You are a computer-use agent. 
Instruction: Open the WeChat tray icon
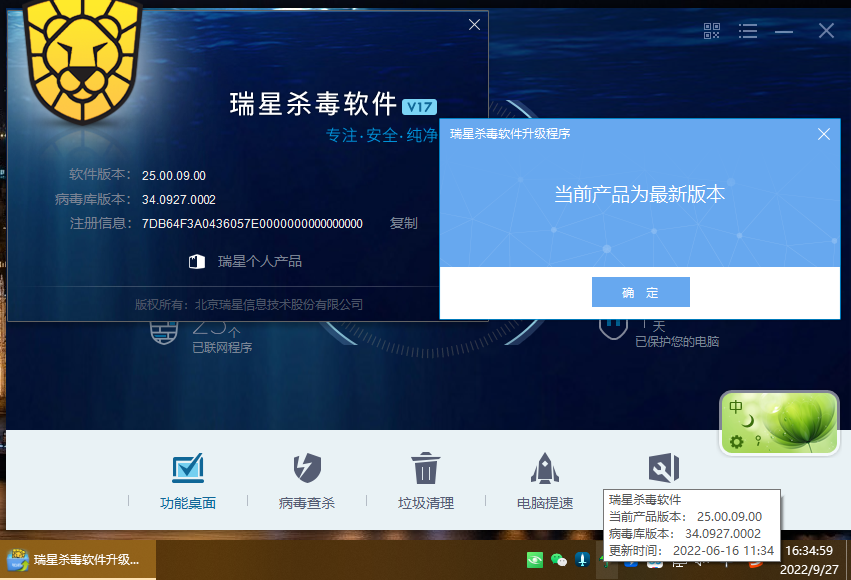(x=558, y=560)
